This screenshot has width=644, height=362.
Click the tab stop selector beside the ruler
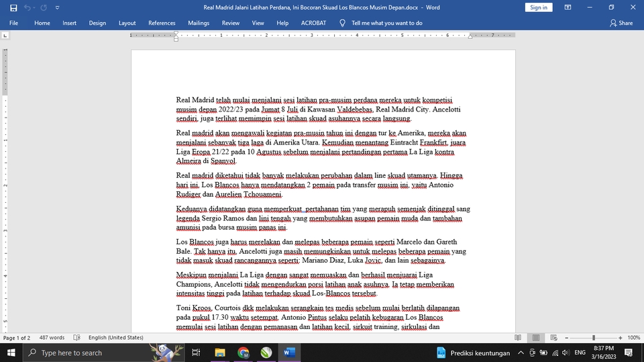(x=5, y=36)
